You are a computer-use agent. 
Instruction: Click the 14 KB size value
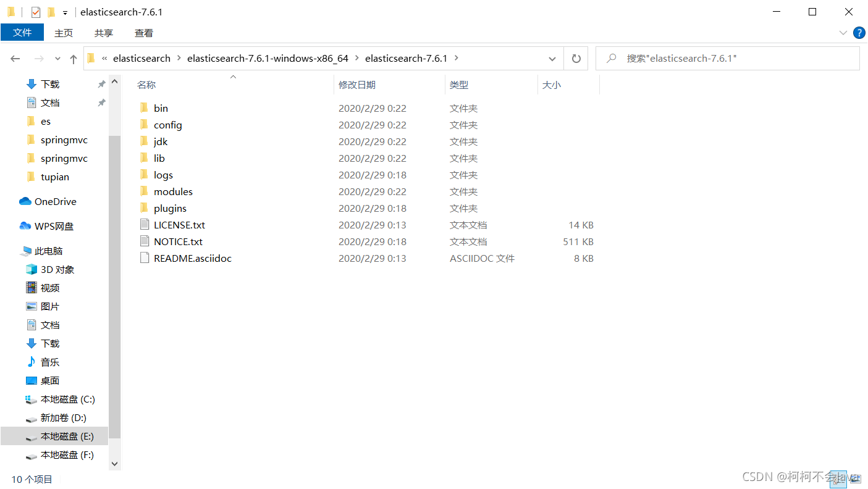tap(581, 225)
